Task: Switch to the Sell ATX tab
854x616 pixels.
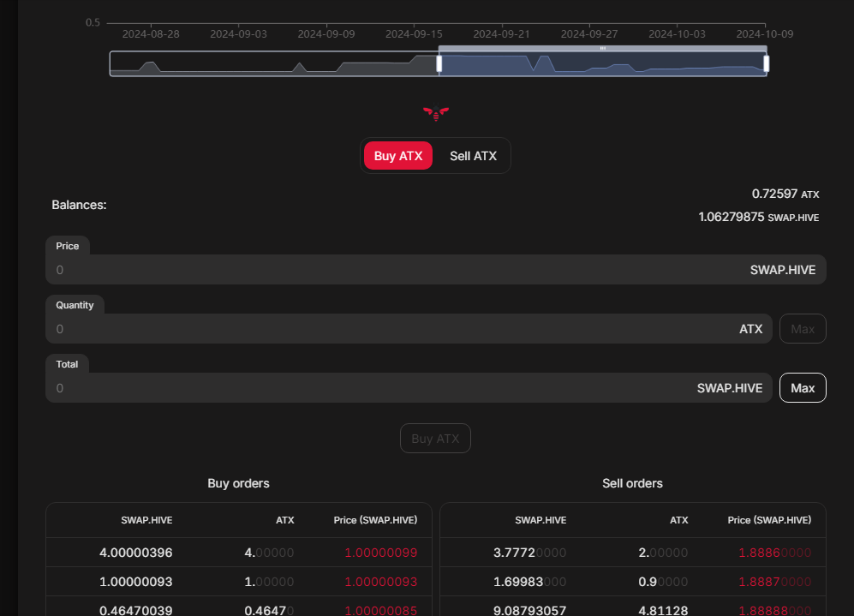Action: (473, 156)
